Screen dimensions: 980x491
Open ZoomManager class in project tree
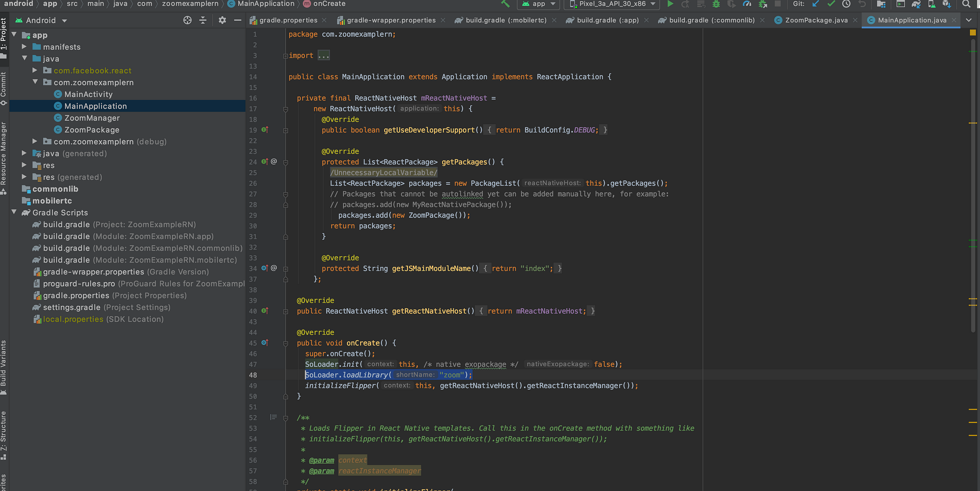[92, 118]
